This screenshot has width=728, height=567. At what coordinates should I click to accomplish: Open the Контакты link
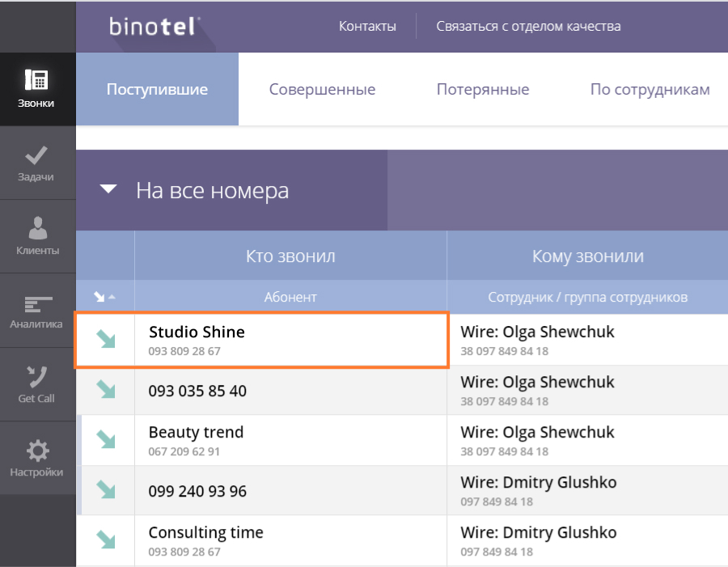[x=367, y=27]
